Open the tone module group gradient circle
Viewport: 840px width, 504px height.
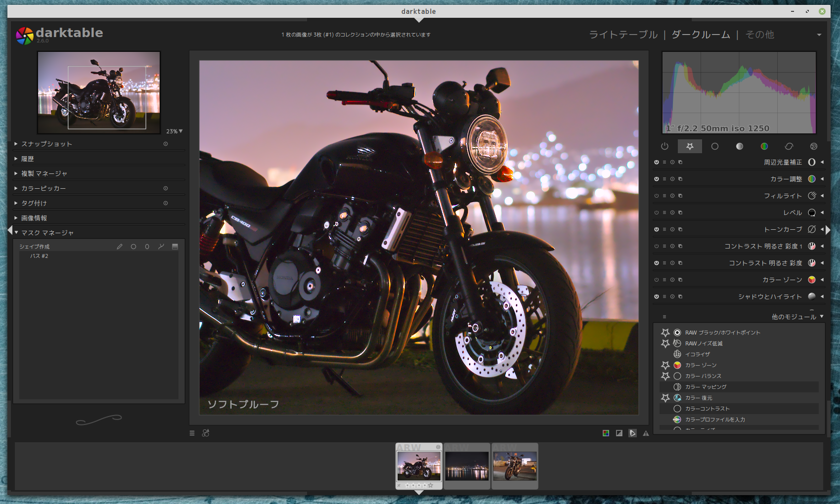coord(739,146)
